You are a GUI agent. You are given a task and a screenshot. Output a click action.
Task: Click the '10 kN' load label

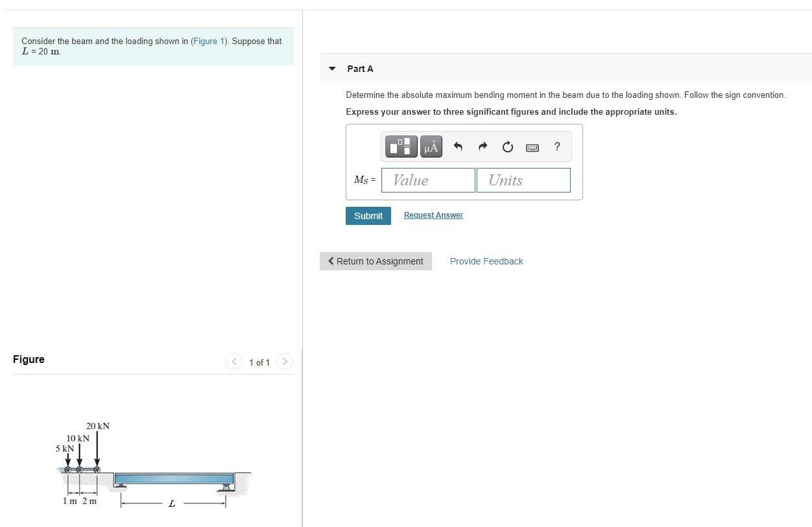pos(78,438)
